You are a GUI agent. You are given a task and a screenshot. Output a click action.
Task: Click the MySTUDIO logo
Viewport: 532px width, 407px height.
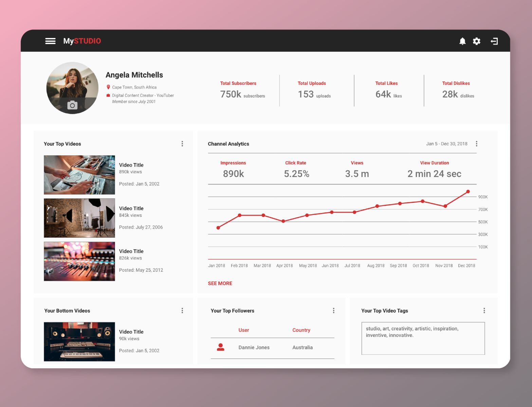(x=82, y=41)
